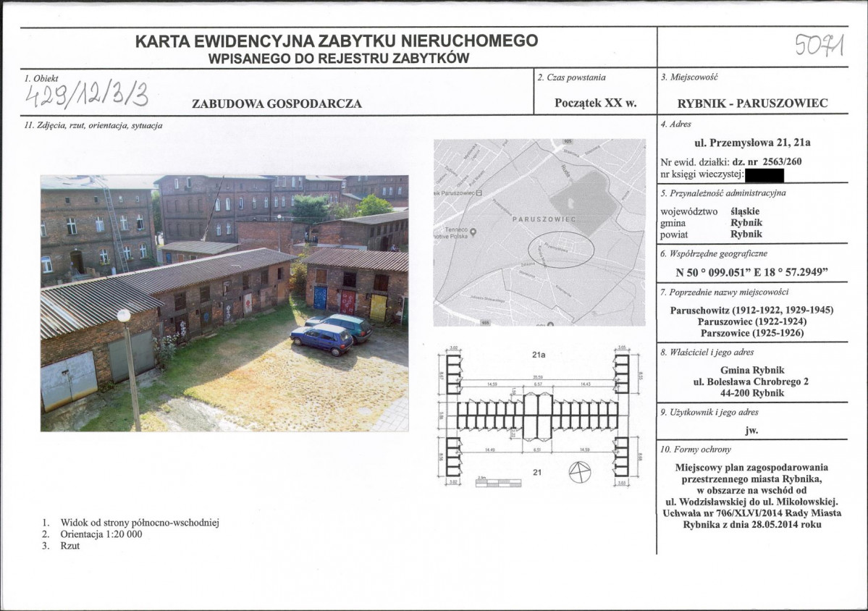Click the text Początek XX w.
Screen dimensions: 868x611
tap(596, 103)
